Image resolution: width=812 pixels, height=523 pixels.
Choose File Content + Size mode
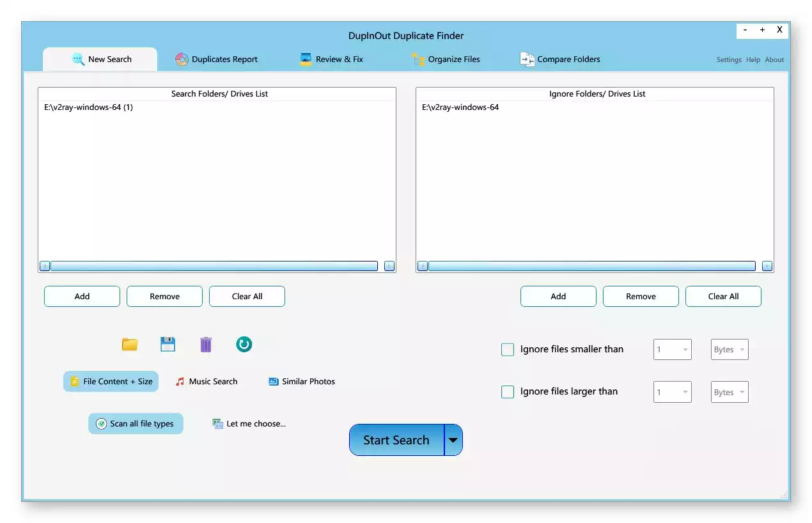(111, 382)
